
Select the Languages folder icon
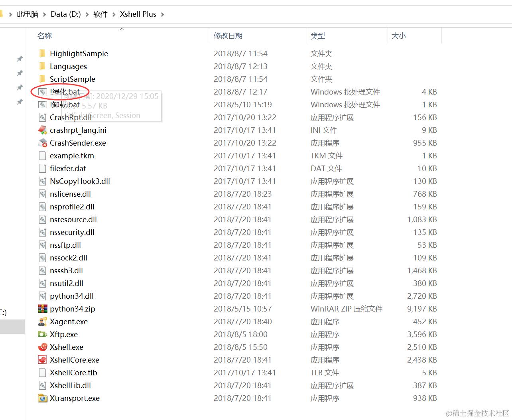42,66
